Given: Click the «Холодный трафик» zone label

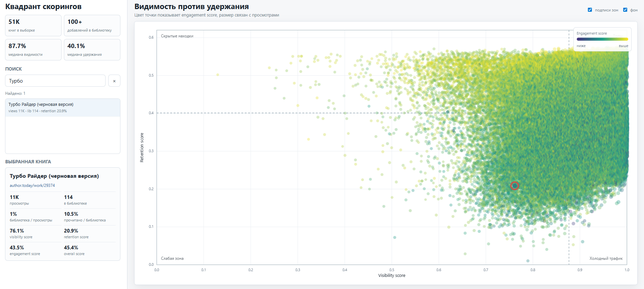Looking at the screenshot, I should tap(606, 258).
